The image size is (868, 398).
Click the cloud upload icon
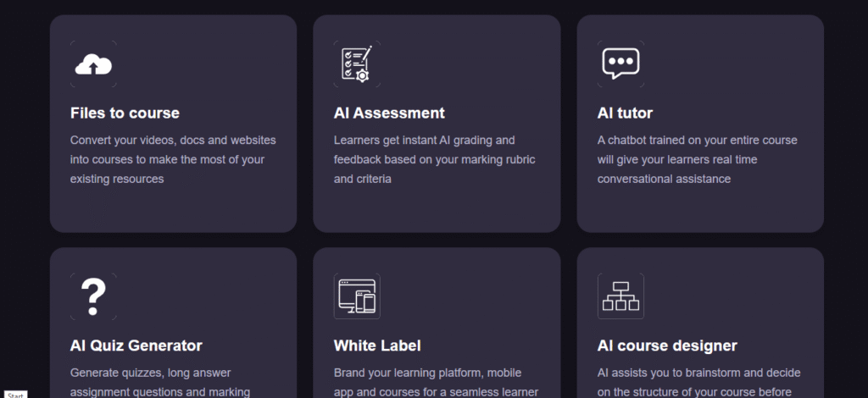click(93, 64)
